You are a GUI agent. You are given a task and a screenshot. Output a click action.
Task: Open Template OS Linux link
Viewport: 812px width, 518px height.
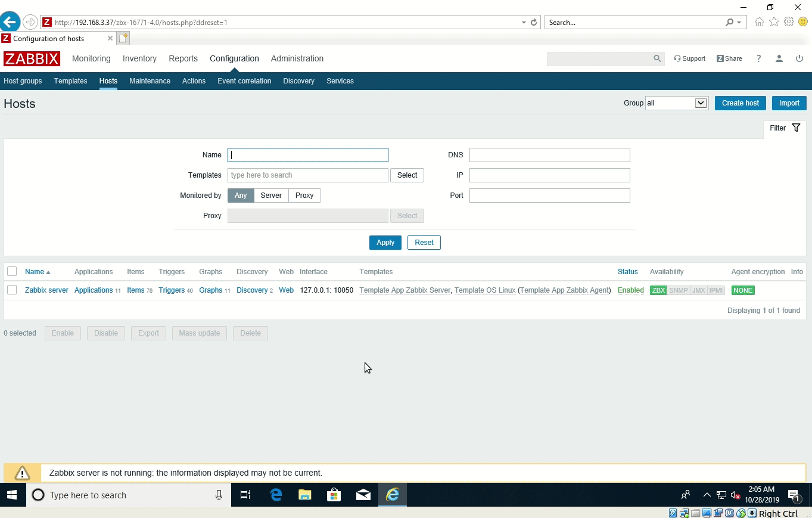[485, 290]
